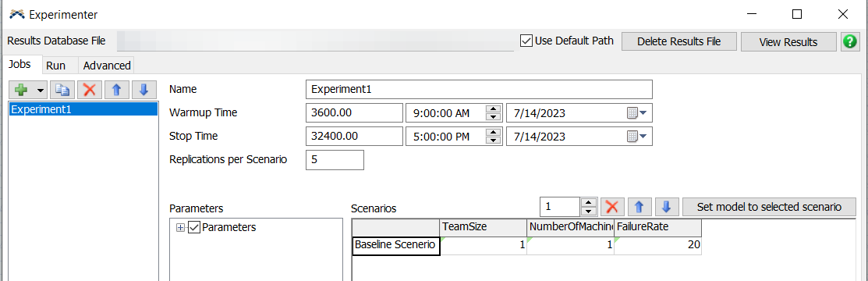The height and width of the screenshot is (281, 868).
Task: Move job up with the up arrow
Action: 116,89
